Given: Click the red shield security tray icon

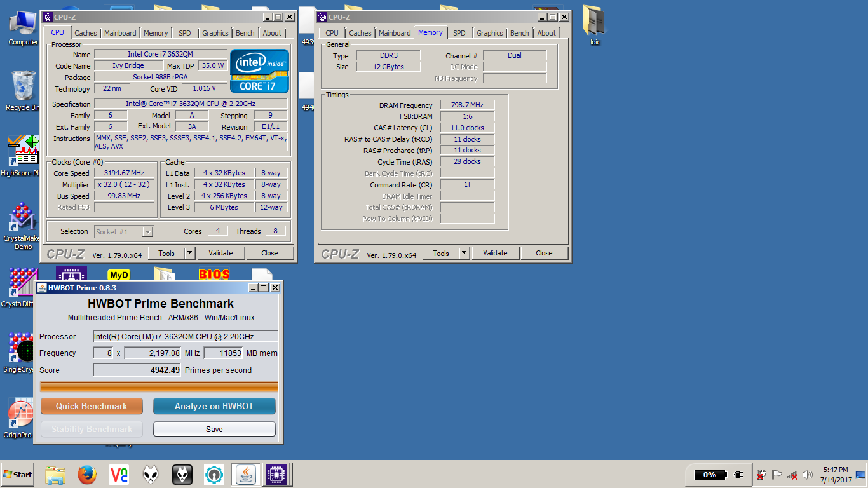Looking at the screenshot, I should point(761,475).
